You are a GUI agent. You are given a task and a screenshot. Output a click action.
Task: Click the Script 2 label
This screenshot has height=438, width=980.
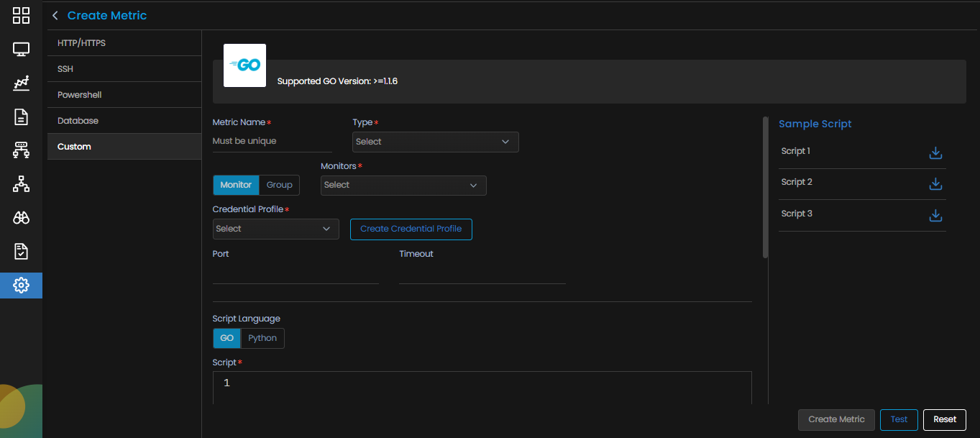[797, 182]
